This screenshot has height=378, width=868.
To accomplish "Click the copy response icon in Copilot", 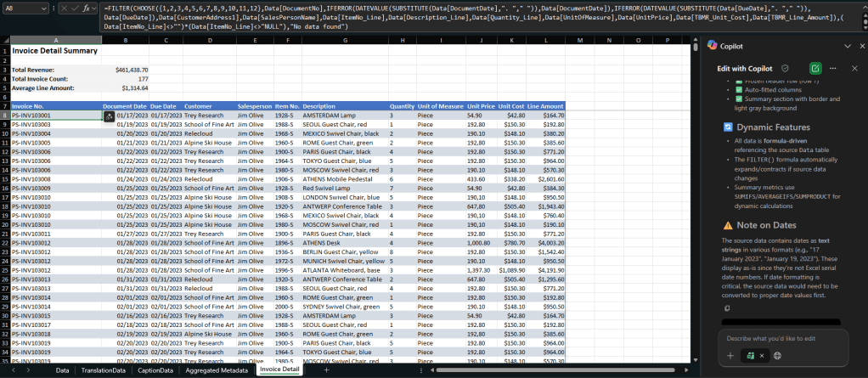I will pos(727,308).
